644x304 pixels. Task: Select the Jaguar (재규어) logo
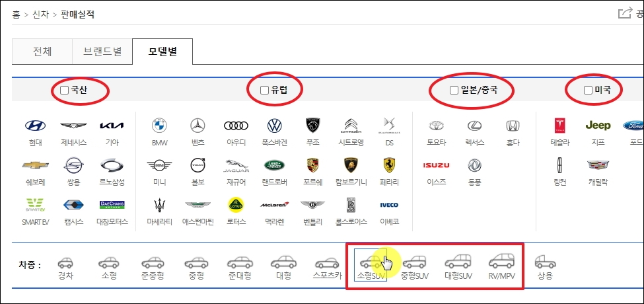point(236,166)
